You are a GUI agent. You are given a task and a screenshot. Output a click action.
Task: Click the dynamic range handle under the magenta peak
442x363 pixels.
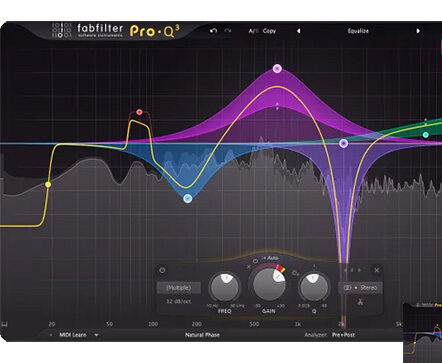(277, 106)
